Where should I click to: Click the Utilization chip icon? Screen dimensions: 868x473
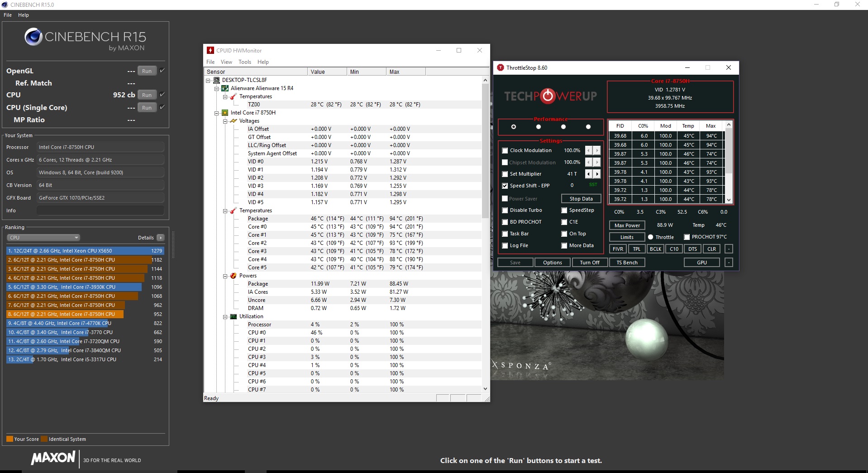click(x=234, y=316)
